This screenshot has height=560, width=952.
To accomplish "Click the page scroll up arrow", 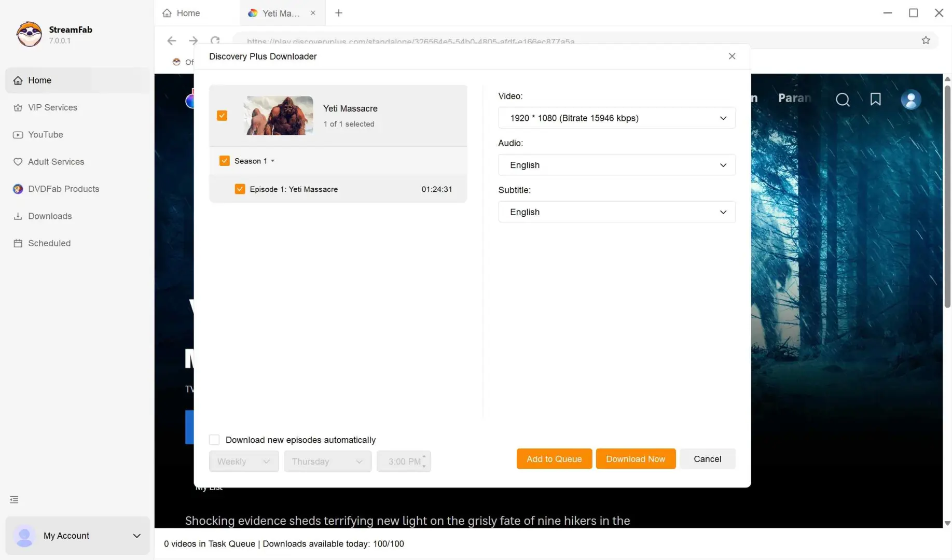I will [947, 79].
